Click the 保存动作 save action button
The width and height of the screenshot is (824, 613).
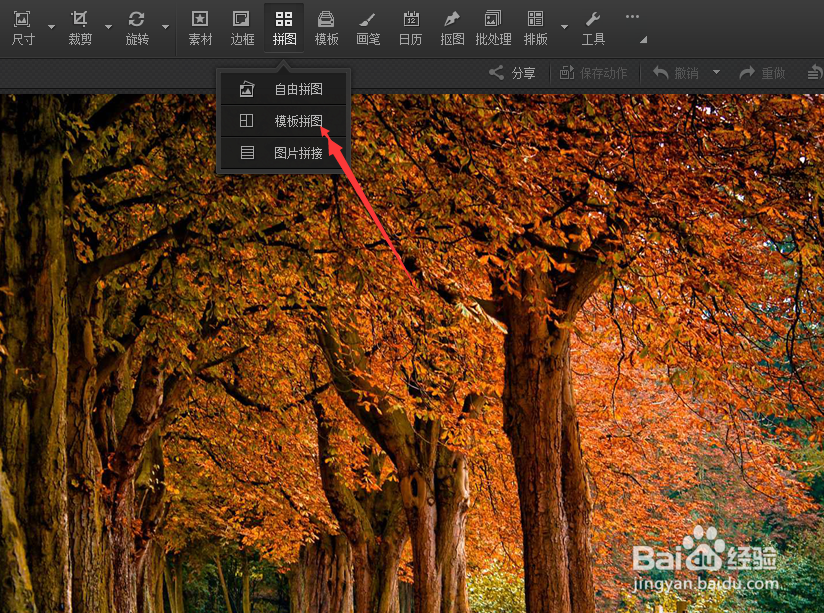593,73
